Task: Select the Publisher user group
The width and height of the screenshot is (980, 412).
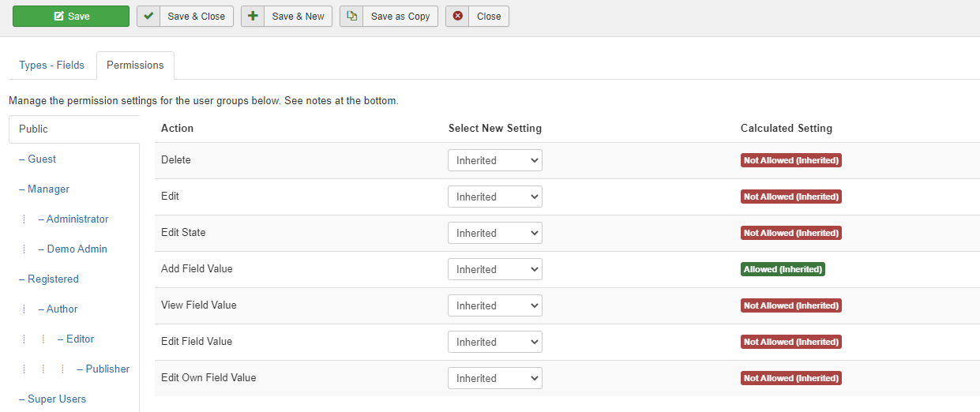Action: pyautogui.click(x=107, y=369)
